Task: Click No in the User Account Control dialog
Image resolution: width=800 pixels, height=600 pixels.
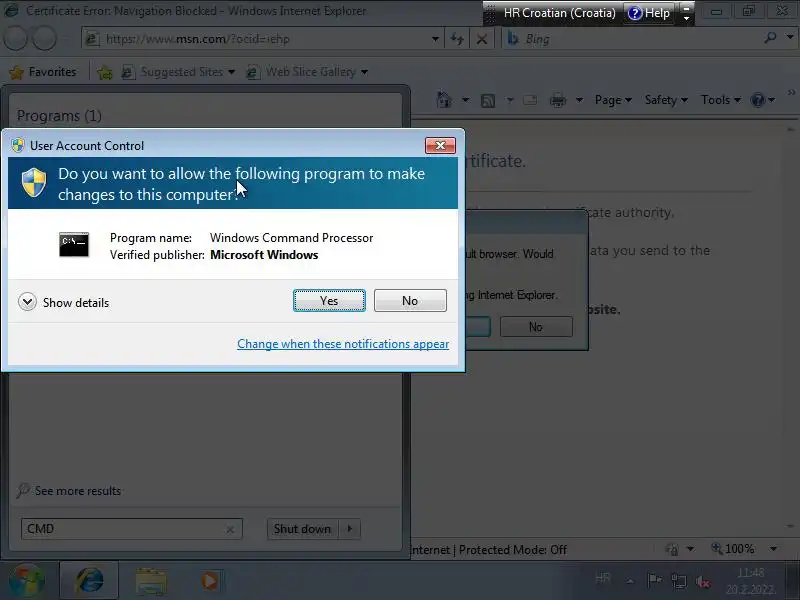Action: coord(410,301)
